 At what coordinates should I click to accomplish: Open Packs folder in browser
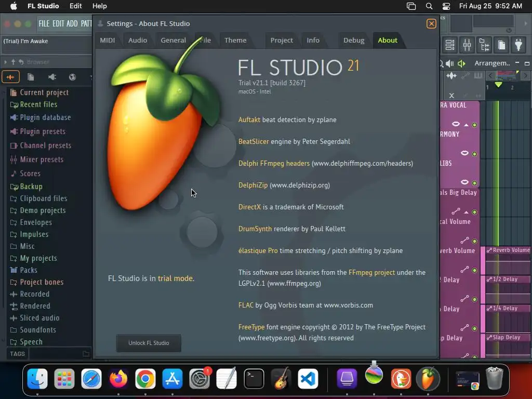point(29,270)
